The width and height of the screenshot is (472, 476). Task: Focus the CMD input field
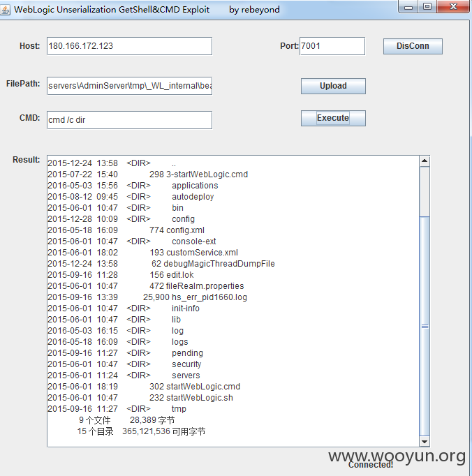129,120
